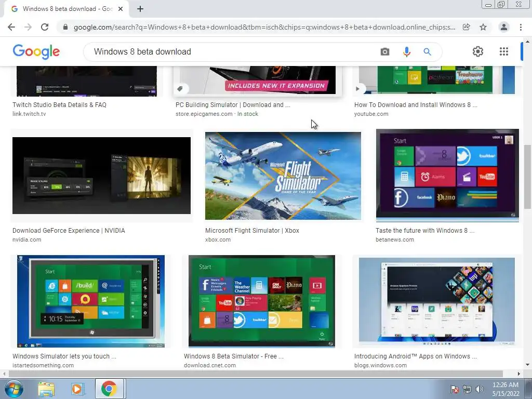Viewport: 532px width, 399px height.
Task: Open the GeForce Experience image thumbnail
Action: click(x=101, y=176)
